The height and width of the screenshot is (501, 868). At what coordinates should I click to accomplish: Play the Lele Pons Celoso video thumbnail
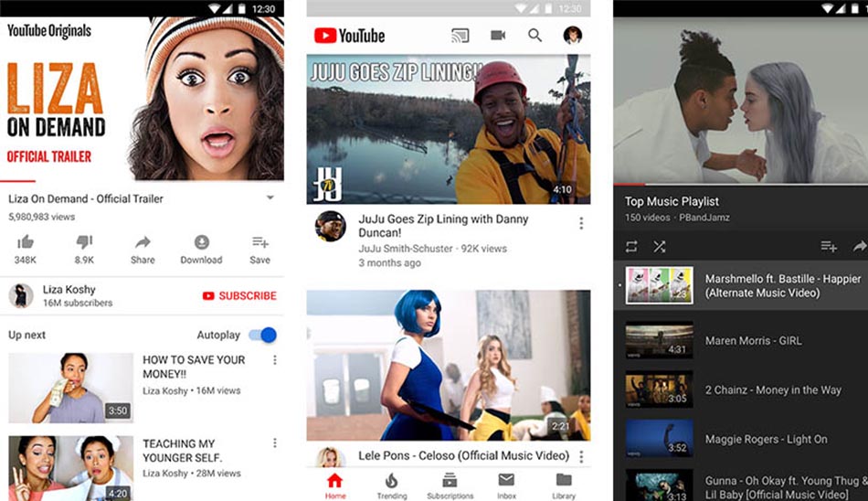pos(449,365)
